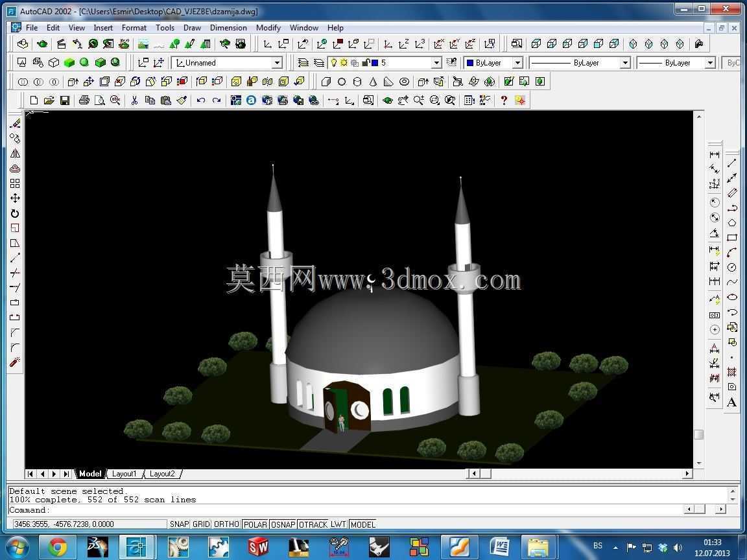Expand the Unnamed UCS dropdown
Viewport: 747px width, 560px height.
(278, 63)
